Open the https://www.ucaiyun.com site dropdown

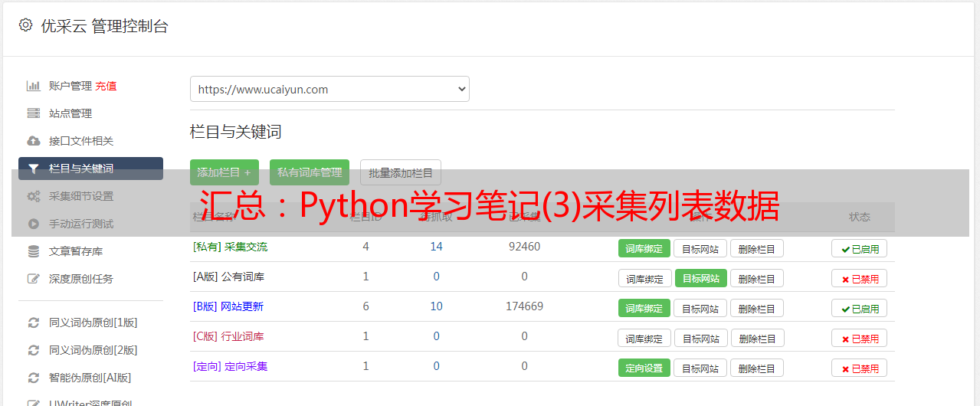329,89
